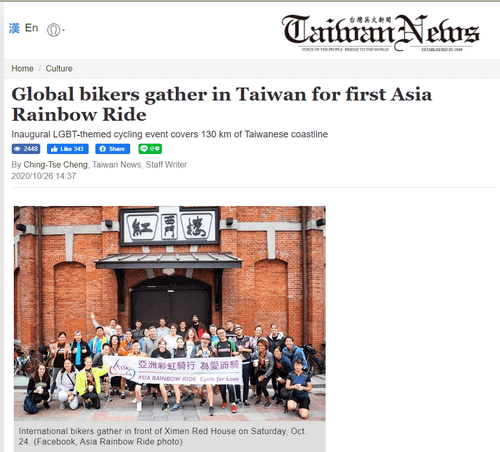Click the thumbs-up icon on Like button
This screenshot has width=500, height=452.
click(54, 149)
